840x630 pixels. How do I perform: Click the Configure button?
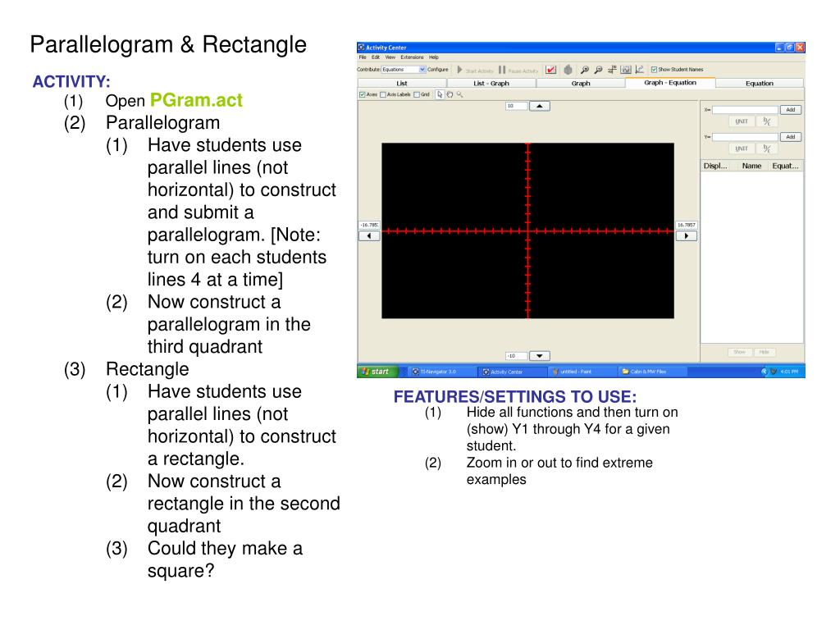click(x=438, y=70)
